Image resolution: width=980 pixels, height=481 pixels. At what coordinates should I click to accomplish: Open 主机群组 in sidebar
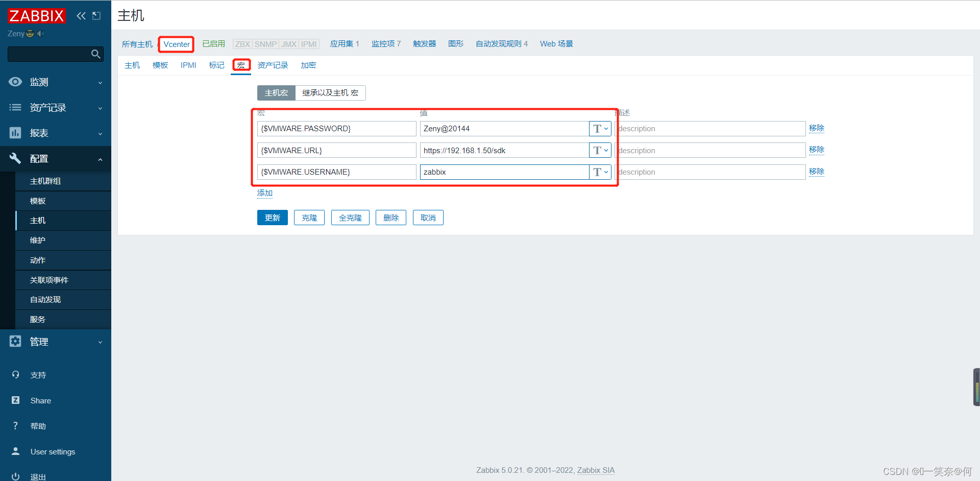click(x=45, y=181)
